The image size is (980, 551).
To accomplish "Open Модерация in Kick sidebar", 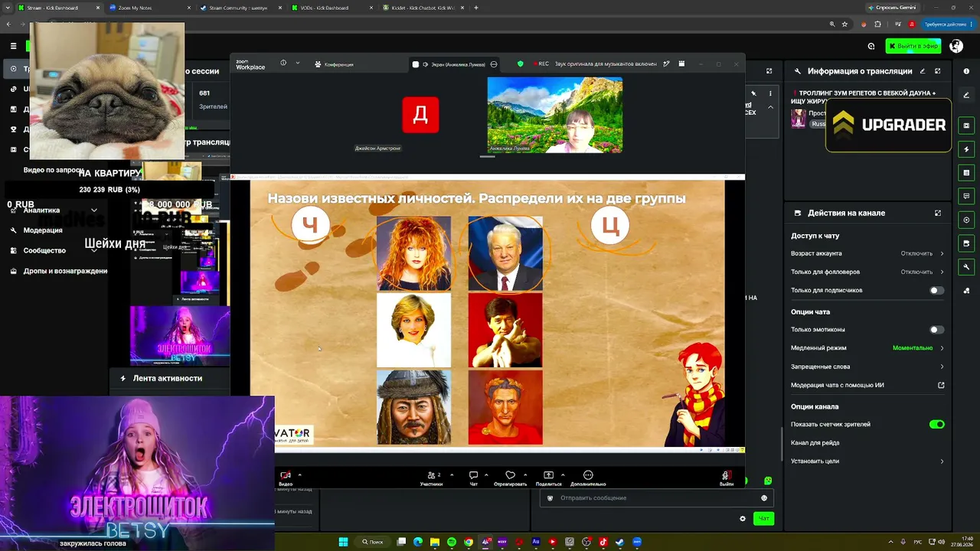I will pos(43,230).
